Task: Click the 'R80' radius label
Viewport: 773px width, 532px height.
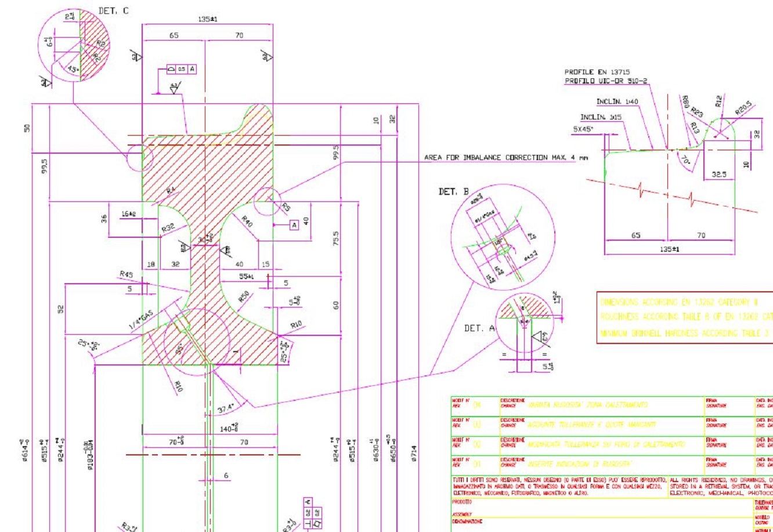Action: (685, 102)
